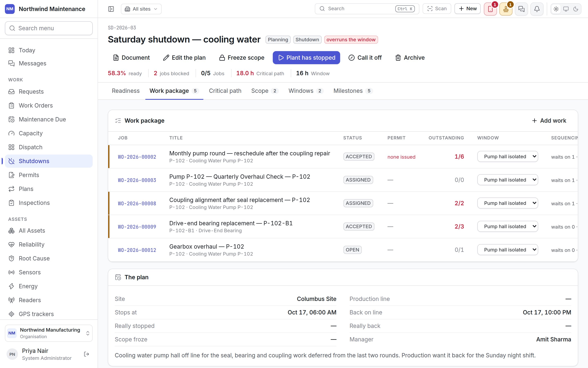Open work order WO-2026-00009 link
588x368 pixels.
137,227
